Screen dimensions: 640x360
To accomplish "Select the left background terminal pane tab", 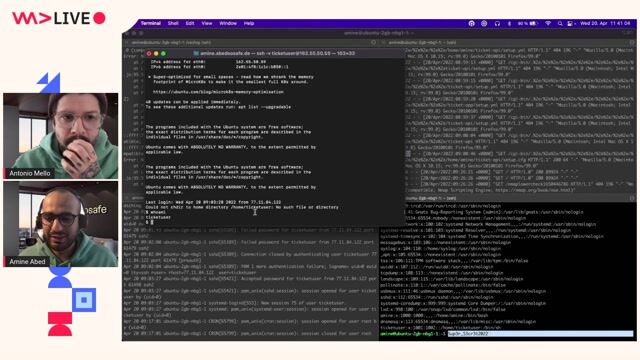I will [171, 42].
